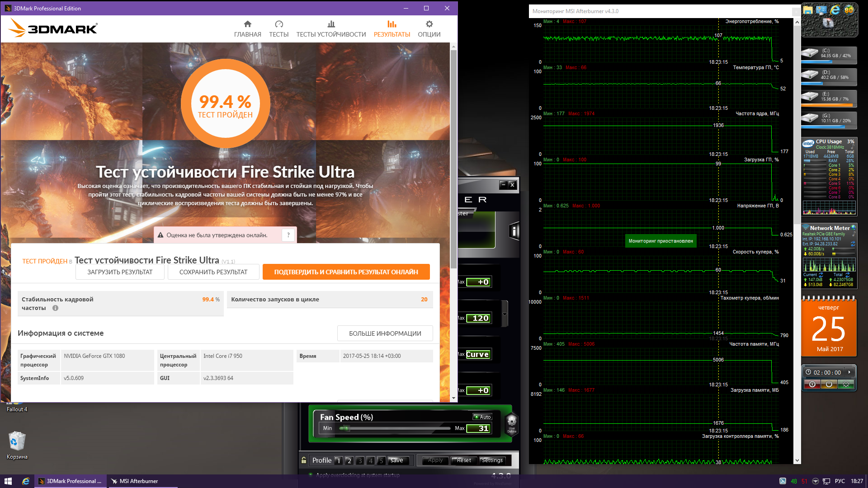
Task: Switch to Тесты устойчивости tab
Action: tap(331, 29)
